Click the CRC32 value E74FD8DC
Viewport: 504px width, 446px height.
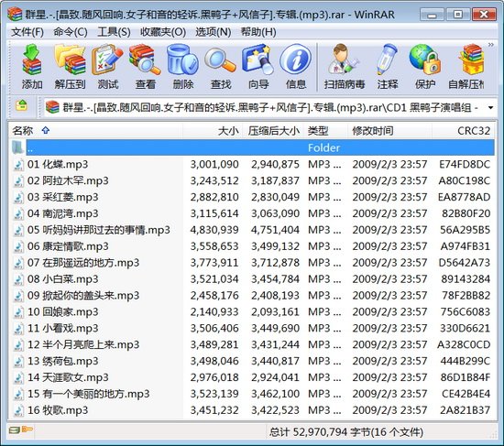pos(465,165)
